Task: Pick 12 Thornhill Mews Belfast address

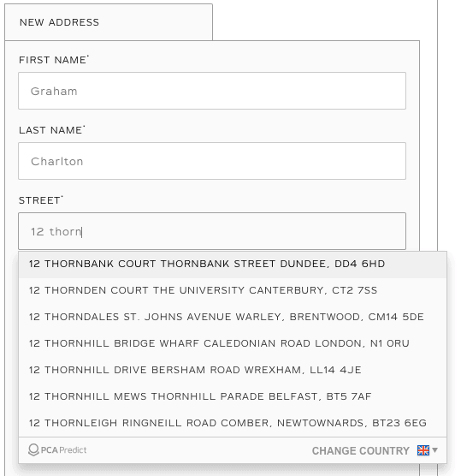Action: (233, 396)
